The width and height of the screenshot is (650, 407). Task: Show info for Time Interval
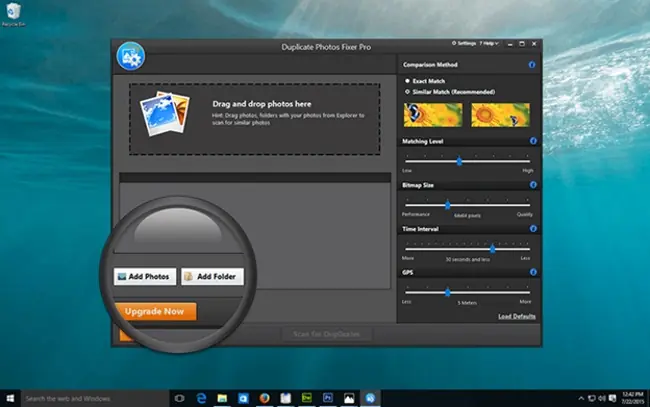pyautogui.click(x=533, y=229)
